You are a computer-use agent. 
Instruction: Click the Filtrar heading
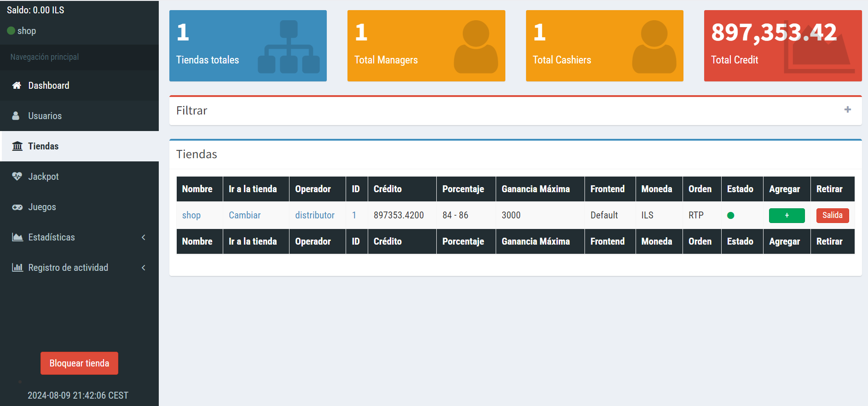tap(192, 110)
